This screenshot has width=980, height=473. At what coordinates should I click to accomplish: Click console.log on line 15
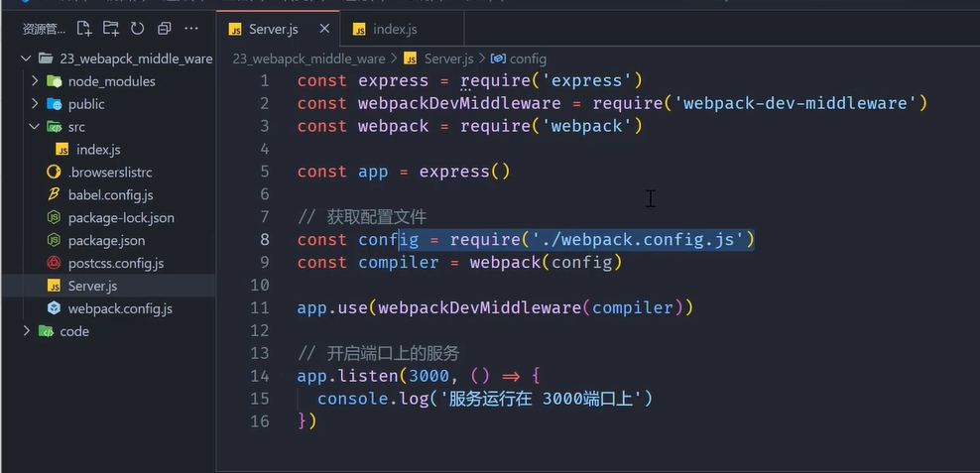[373, 399]
